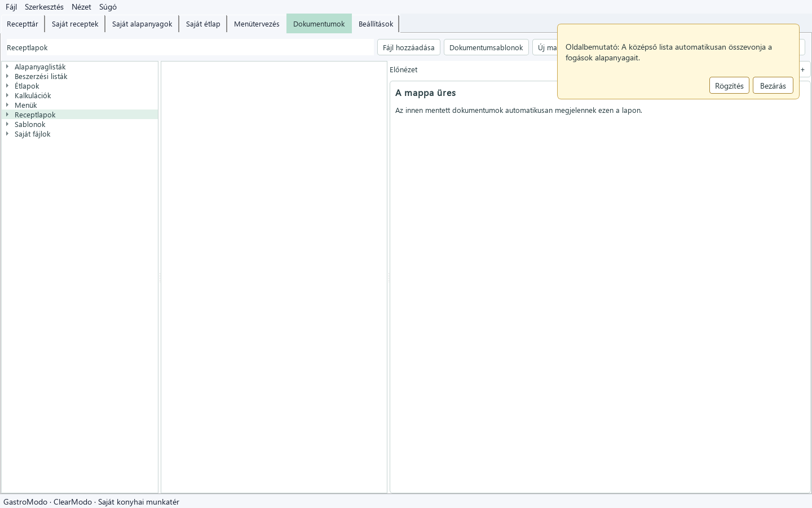Expand the Sablonok folder arrow
Screen dimensions: 812x508
7,124
